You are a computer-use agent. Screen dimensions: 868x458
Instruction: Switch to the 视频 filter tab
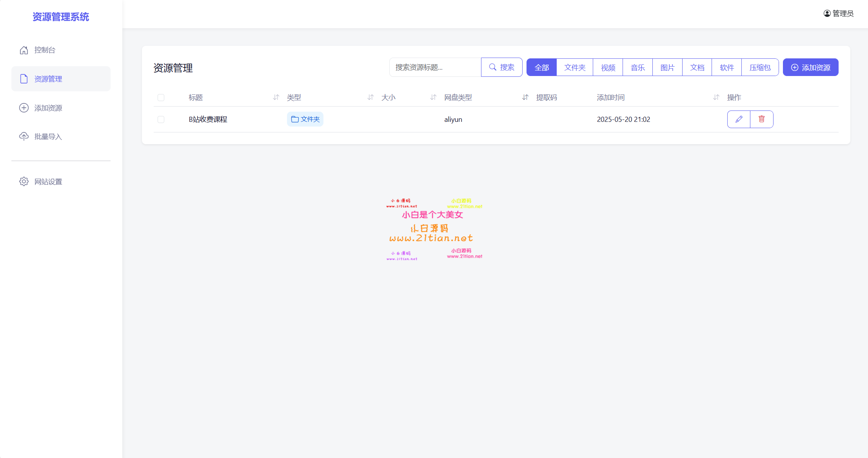coord(607,67)
